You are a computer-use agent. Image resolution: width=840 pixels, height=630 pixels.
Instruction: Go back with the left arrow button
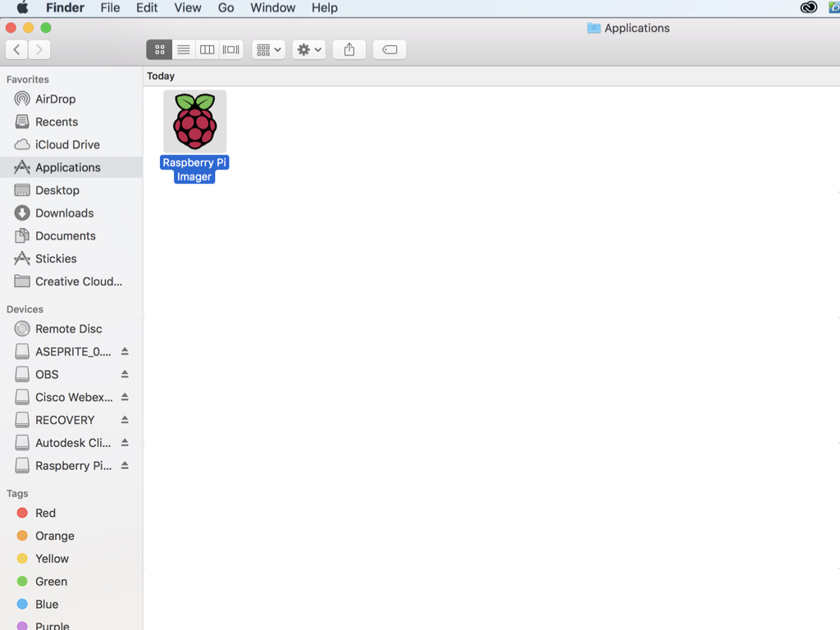[x=17, y=50]
